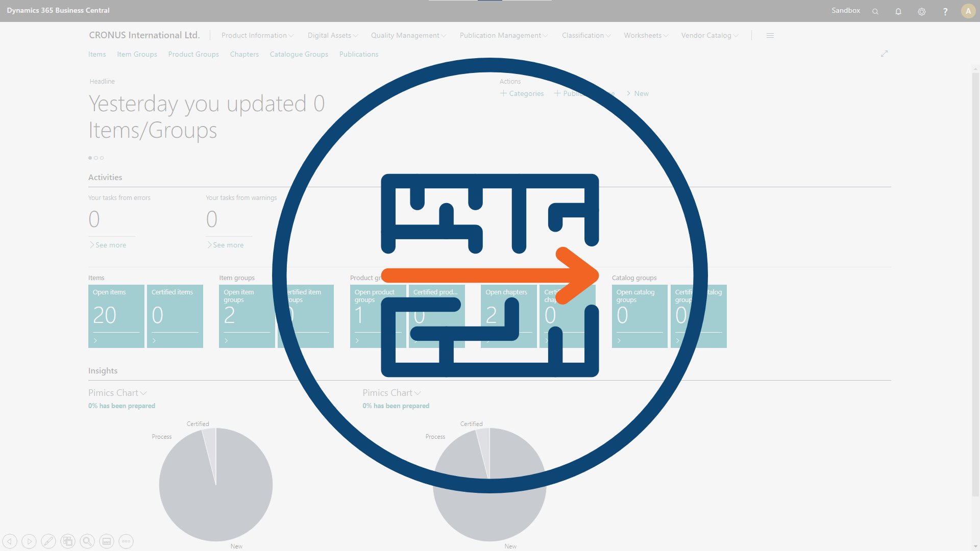Click the help question mark icon

point(945,11)
